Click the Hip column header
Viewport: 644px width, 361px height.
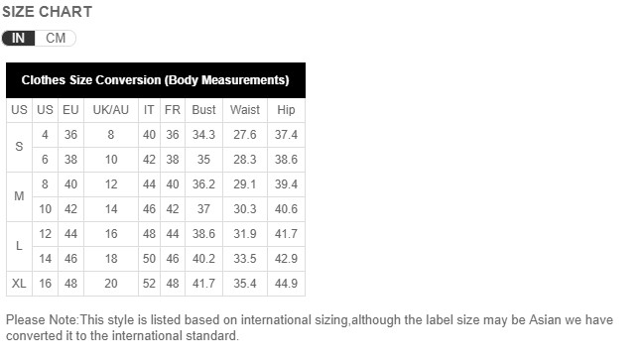point(286,110)
